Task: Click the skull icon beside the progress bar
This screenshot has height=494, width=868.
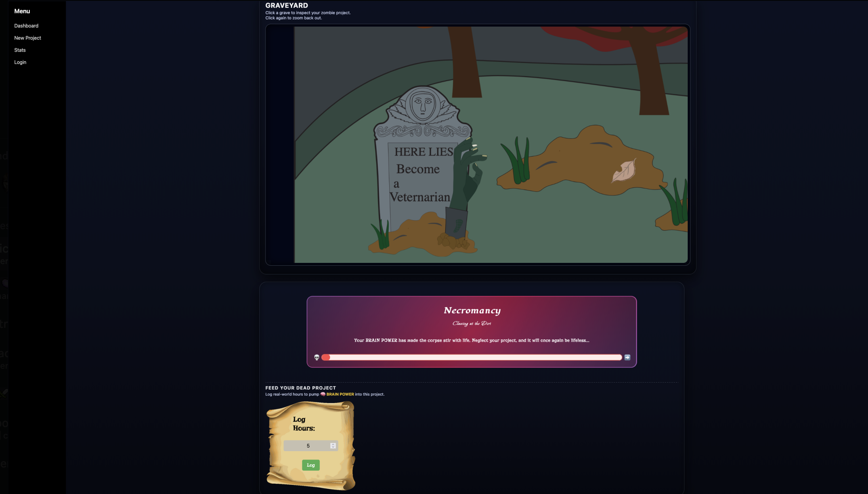Action: pos(317,357)
